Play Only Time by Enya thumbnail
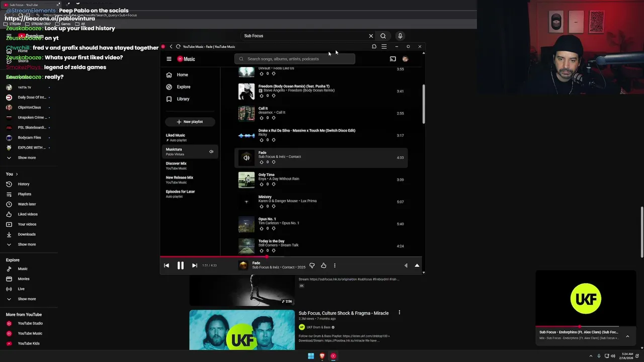644x362 pixels. tap(247, 179)
